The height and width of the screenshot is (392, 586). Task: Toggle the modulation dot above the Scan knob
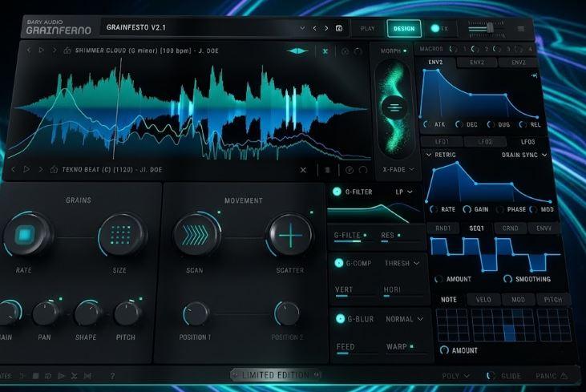pos(219,212)
